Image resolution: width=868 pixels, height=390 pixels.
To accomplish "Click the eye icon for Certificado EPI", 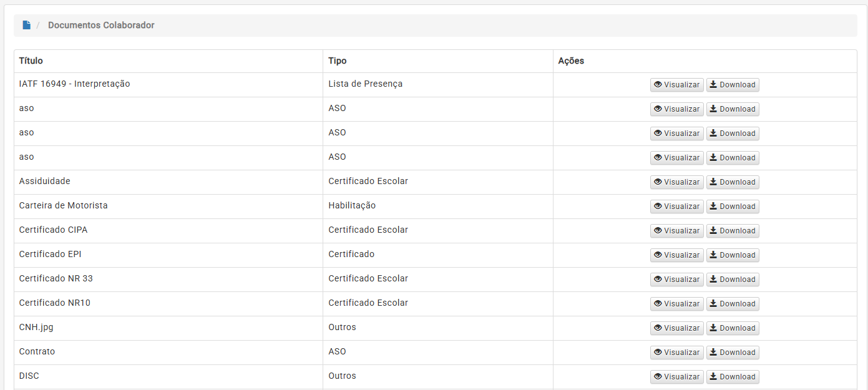I will (657, 255).
